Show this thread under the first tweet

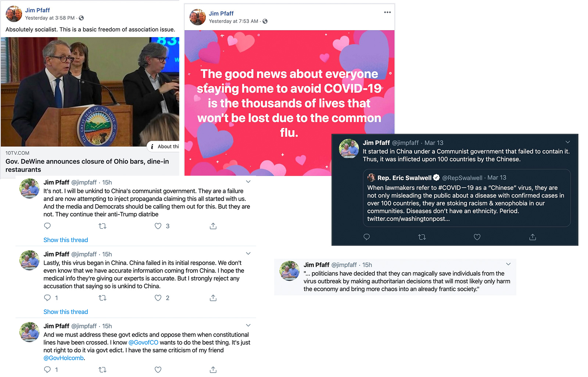click(66, 240)
